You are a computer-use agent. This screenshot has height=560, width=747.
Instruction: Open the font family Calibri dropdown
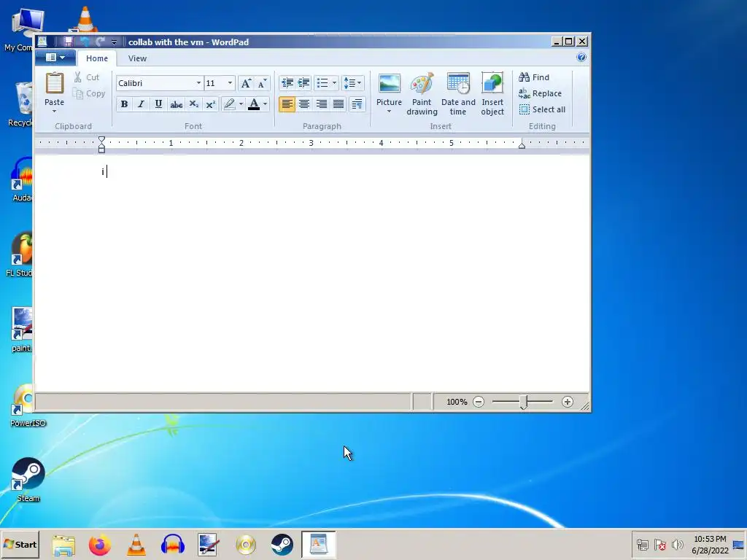point(198,83)
